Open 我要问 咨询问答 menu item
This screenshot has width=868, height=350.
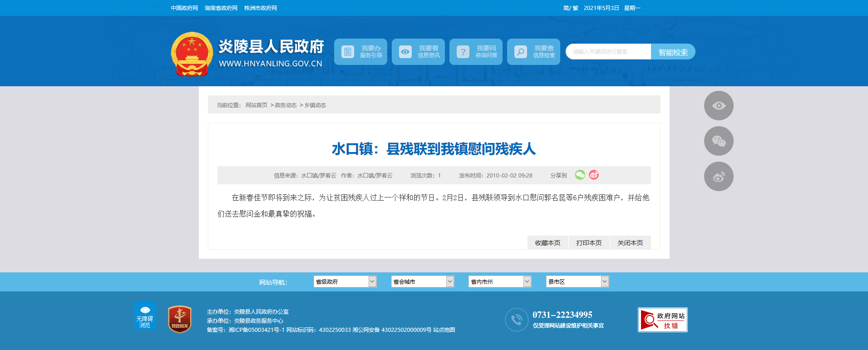pos(476,52)
